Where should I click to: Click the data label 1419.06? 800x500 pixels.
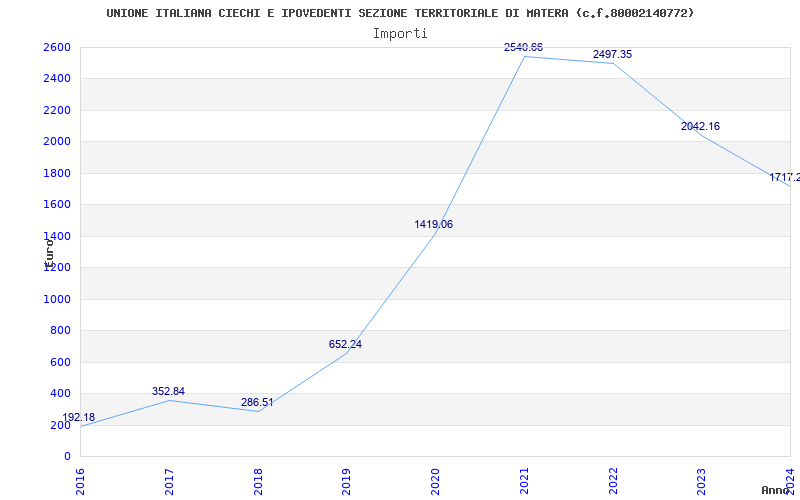click(x=434, y=224)
